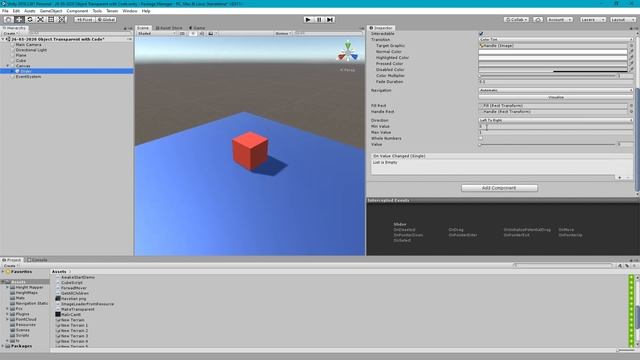
Task: Open the Window menu
Action: 130,11
